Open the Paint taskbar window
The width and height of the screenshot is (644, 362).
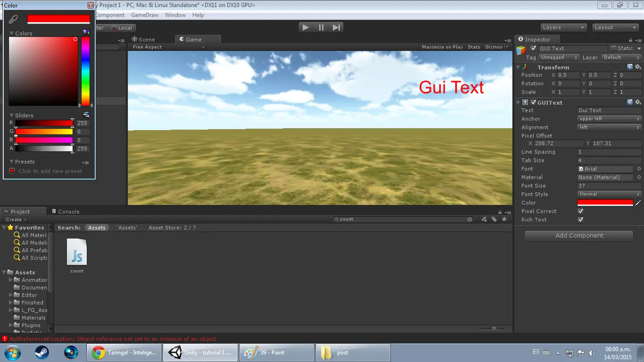(277, 353)
